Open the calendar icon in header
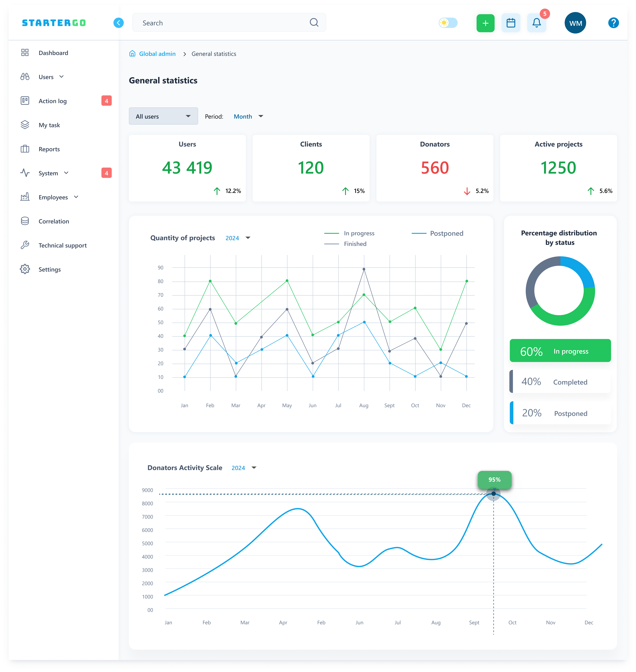636x672 pixels. [x=511, y=23]
